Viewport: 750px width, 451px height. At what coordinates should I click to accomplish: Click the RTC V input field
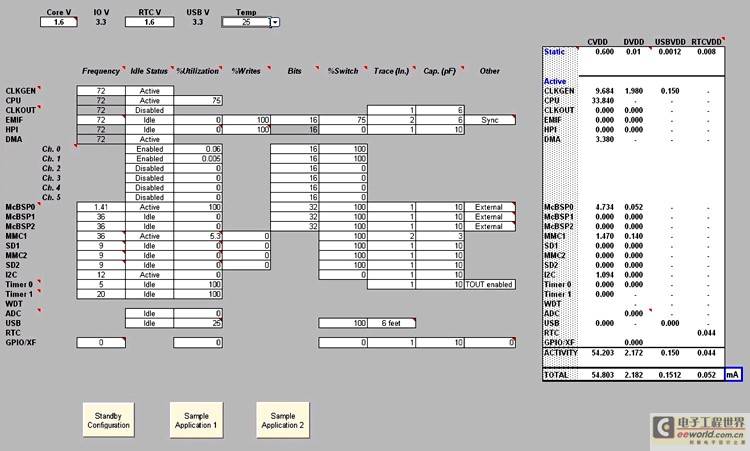pyautogui.click(x=149, y=22)
